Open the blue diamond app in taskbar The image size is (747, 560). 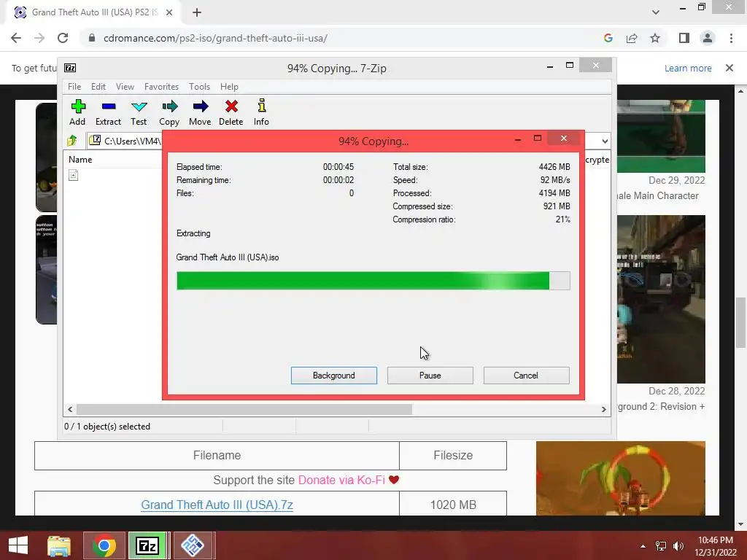193,545
